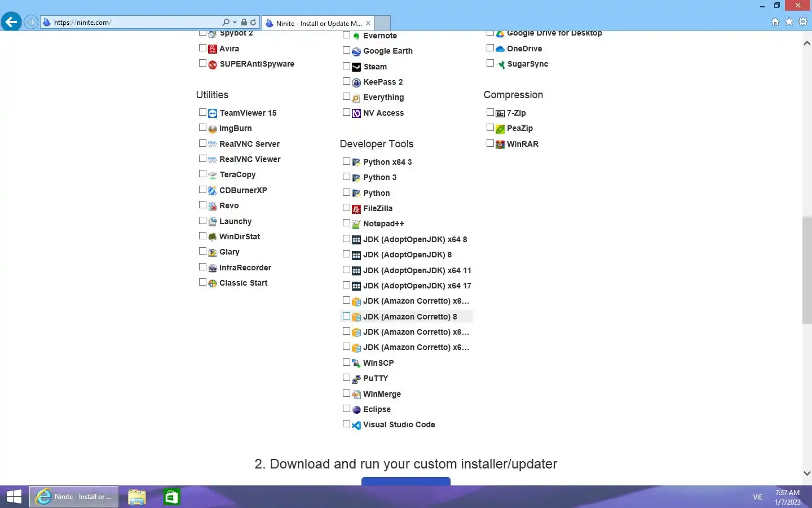Click the PuTTY icon
This screenshot has width=812, height=508.
tap(356, 379)
